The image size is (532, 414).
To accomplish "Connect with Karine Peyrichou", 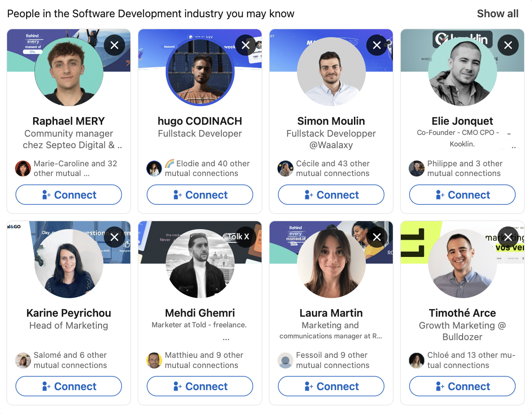I will point(68,386).
